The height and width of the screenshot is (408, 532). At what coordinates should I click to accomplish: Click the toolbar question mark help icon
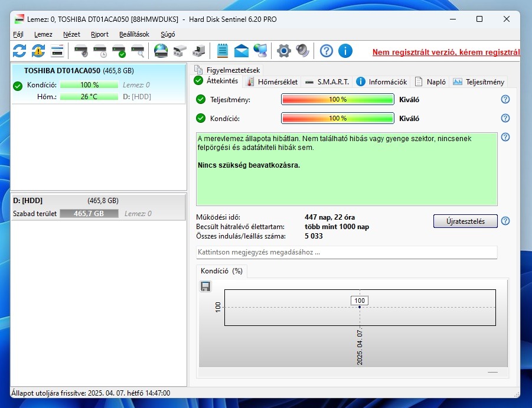pos(326,51)
